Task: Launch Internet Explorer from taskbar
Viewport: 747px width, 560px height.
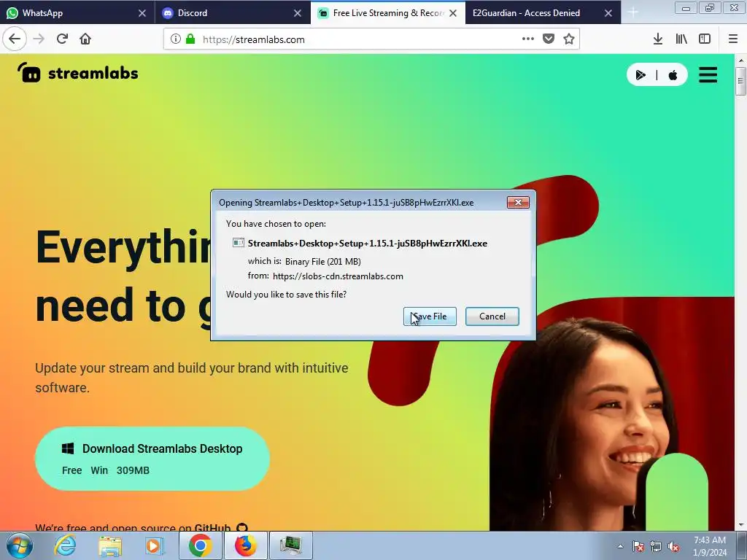Action: click(x=65, y=545)
